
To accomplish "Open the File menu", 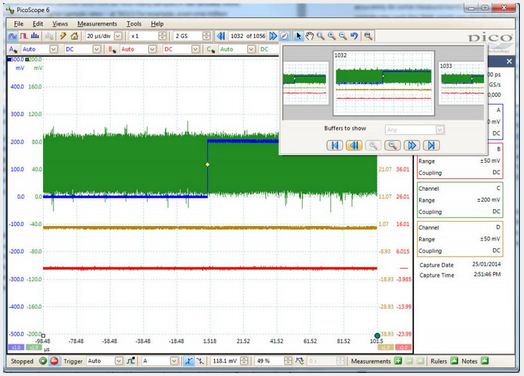I will click(19, 24).
